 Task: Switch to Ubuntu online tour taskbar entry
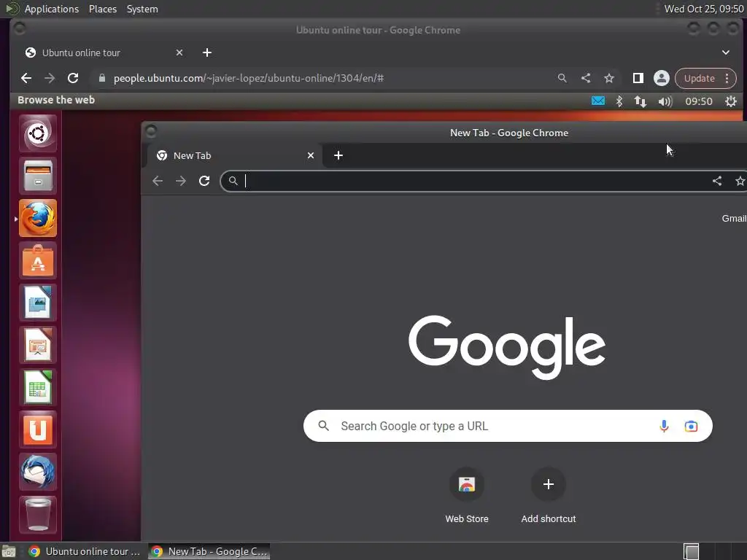click(85, 551)
